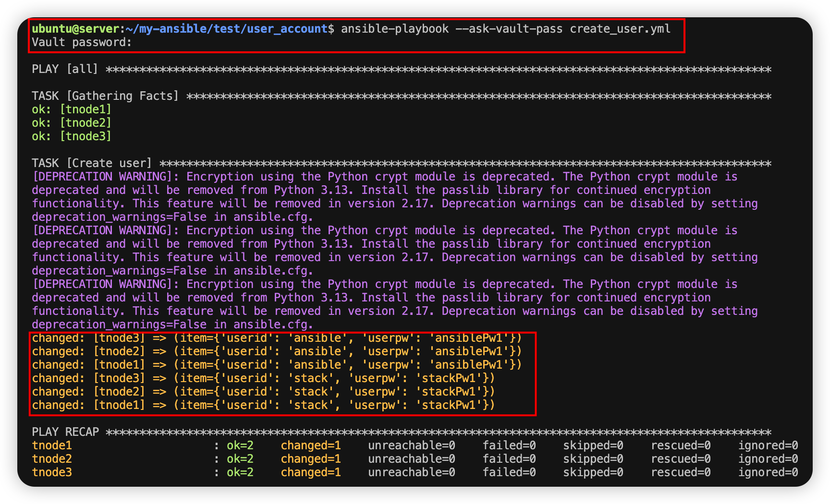The image size is (830, 504).
Task: Click changed tnode1 stack user line
Action: point(263,405)
